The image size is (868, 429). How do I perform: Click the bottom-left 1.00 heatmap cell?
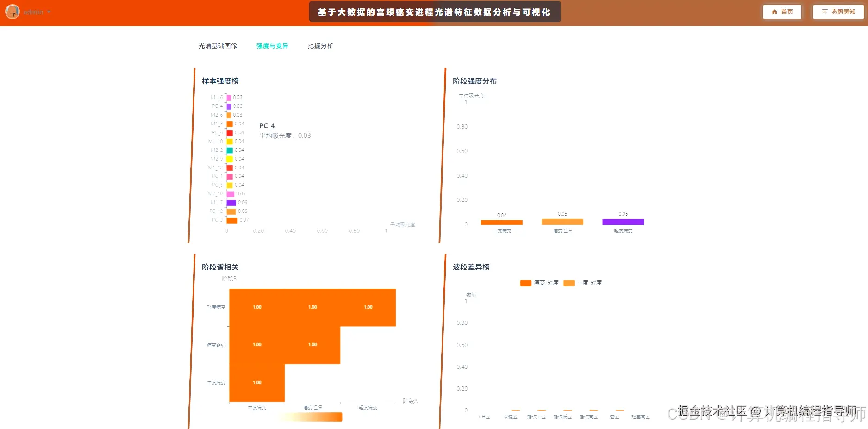pyautogui.click(x=257, y=383)
